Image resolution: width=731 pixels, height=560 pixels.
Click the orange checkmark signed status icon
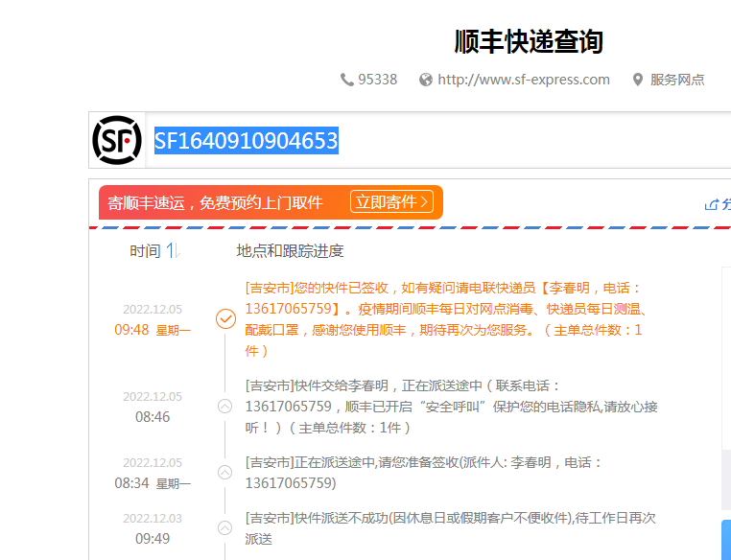click(225, 319)
